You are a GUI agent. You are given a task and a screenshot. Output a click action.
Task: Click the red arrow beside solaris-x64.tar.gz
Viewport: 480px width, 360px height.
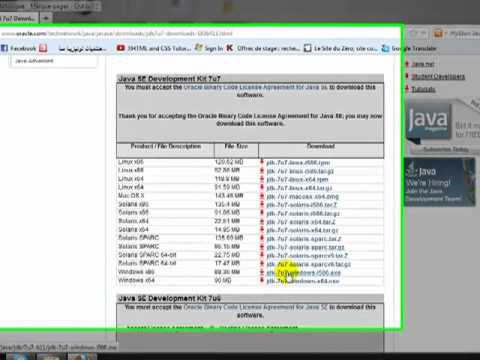click(x=262, y=230)
